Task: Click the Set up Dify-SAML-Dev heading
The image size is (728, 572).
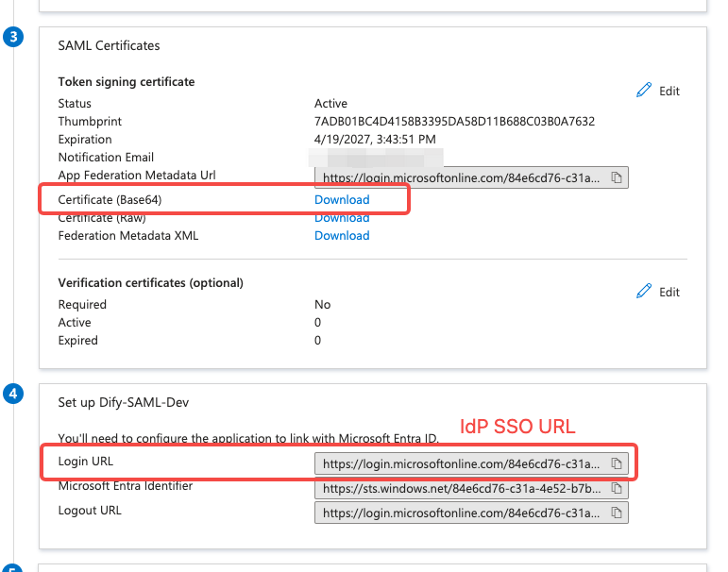Action: tap(124, 402)
